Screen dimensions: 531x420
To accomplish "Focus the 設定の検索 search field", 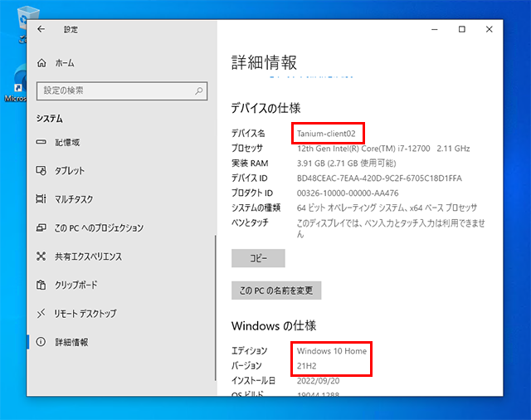I will [x=122, y=90].
